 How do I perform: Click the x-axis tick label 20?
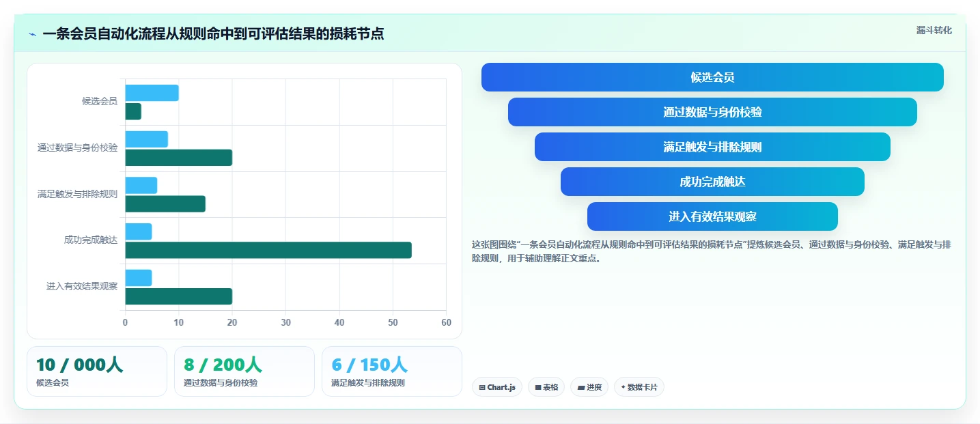[232, 322]
